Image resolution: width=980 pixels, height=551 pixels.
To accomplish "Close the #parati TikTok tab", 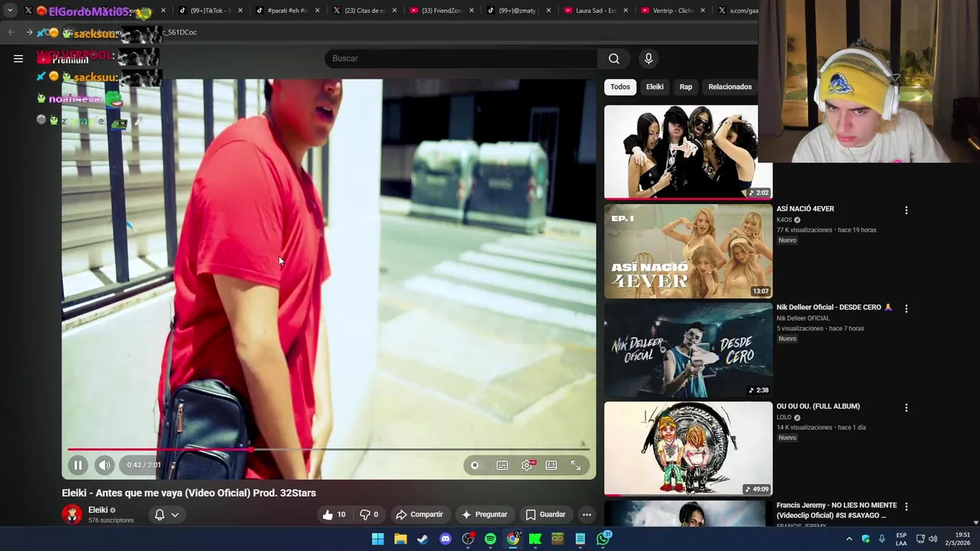I will pos(318,11).
